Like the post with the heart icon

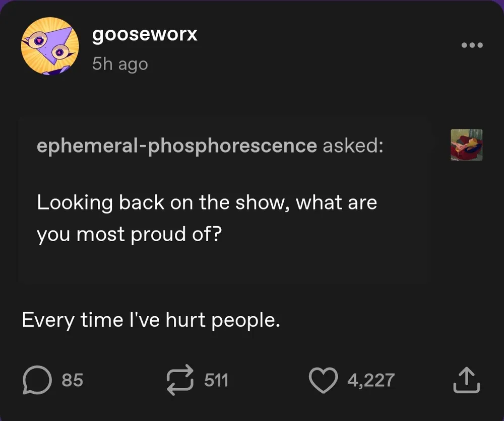click(323, 380)
